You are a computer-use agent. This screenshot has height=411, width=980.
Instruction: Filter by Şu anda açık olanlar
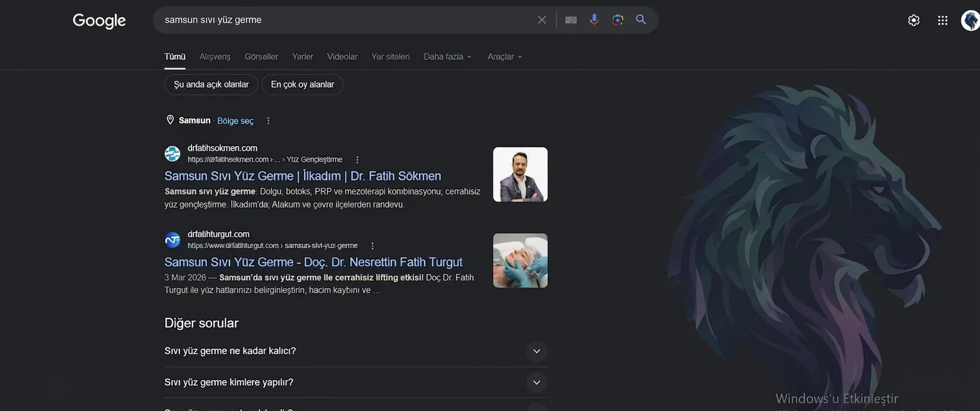point(211,85)
